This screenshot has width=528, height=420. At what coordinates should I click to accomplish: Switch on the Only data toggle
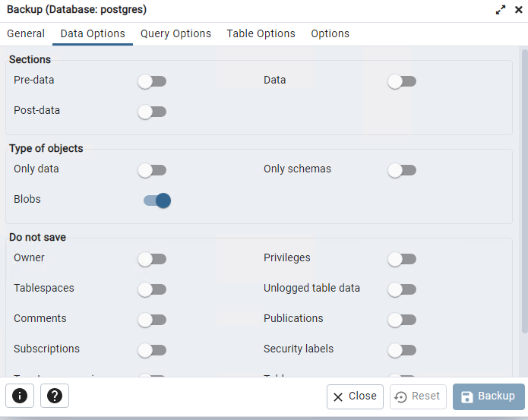[x=152, y=170]
